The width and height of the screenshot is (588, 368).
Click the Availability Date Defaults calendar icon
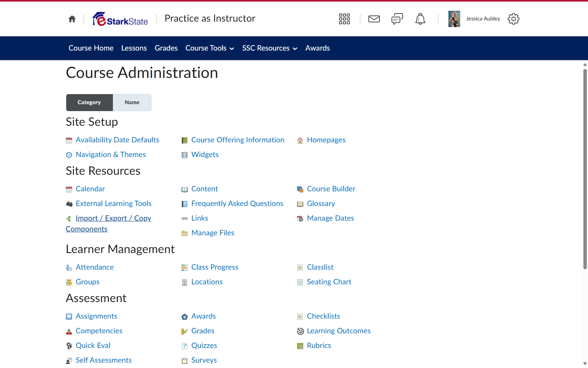coord(69,140)
